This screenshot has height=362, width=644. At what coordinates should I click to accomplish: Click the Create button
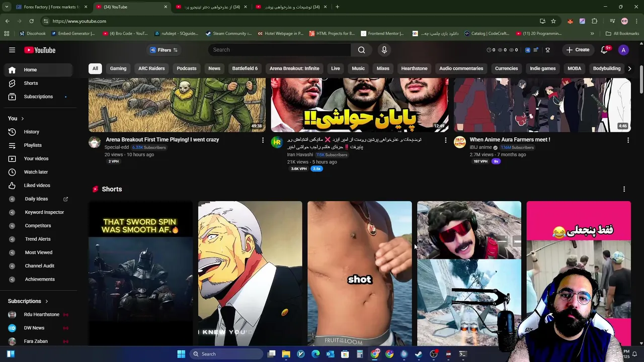[x=578, y=50]
